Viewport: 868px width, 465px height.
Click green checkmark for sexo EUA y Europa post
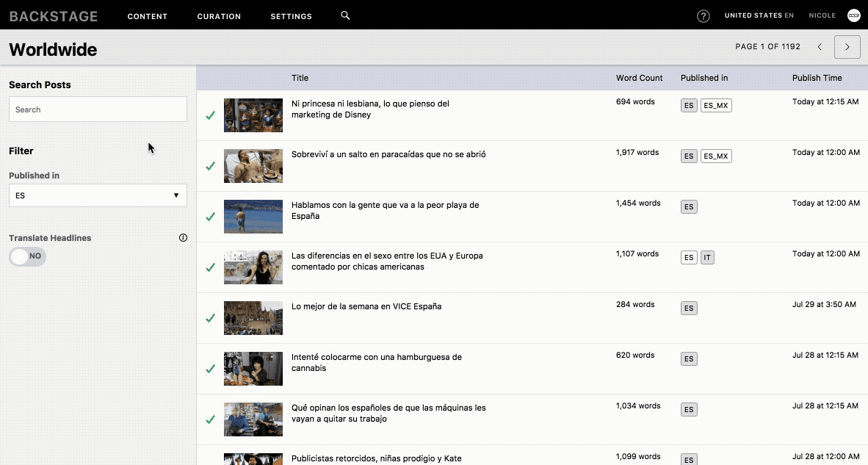[x=210, y=267]
